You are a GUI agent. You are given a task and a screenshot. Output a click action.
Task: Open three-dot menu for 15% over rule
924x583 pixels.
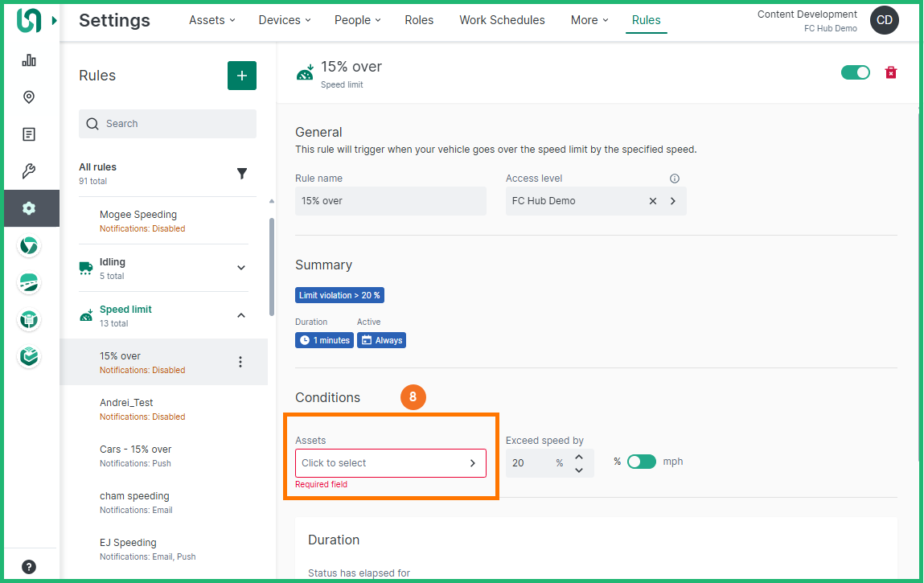click(240, 363)
